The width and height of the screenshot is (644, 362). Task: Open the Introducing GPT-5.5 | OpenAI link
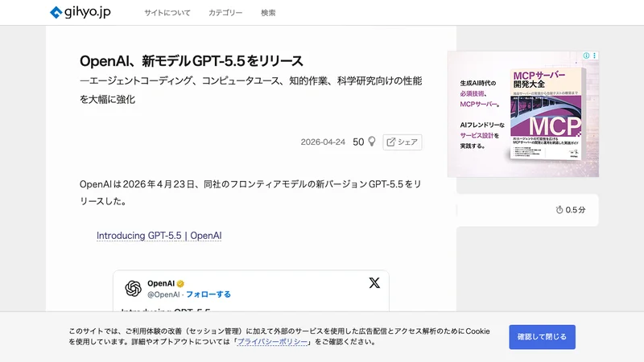[x=159, y=236]
